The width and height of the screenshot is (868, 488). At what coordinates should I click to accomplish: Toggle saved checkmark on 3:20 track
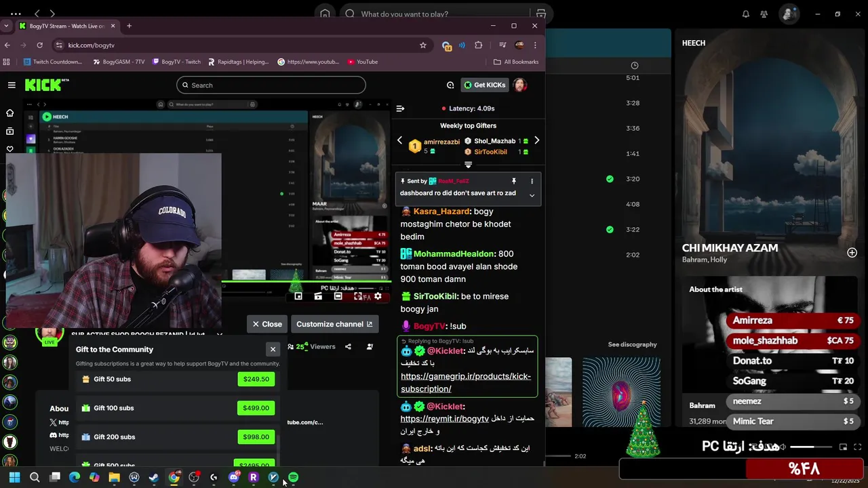coord(610,179)
